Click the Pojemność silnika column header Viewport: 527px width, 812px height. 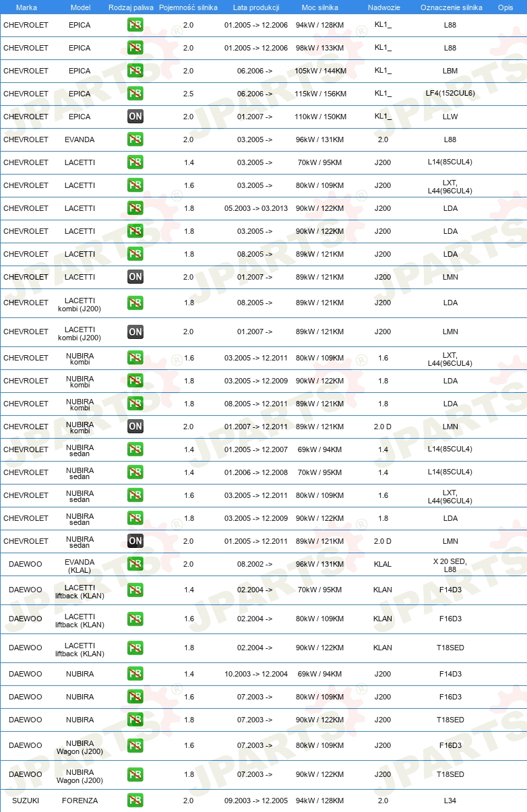click(189, 7)
